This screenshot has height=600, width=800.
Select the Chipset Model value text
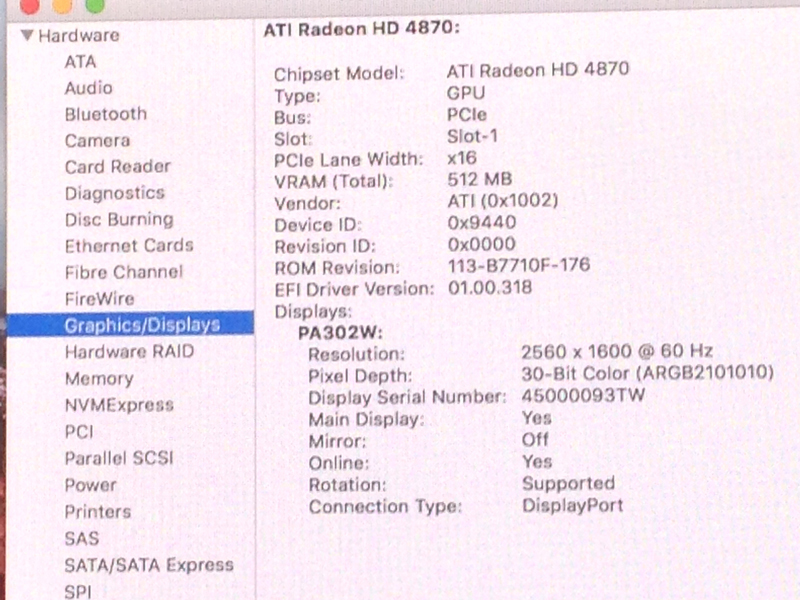(x=538, y=70)
